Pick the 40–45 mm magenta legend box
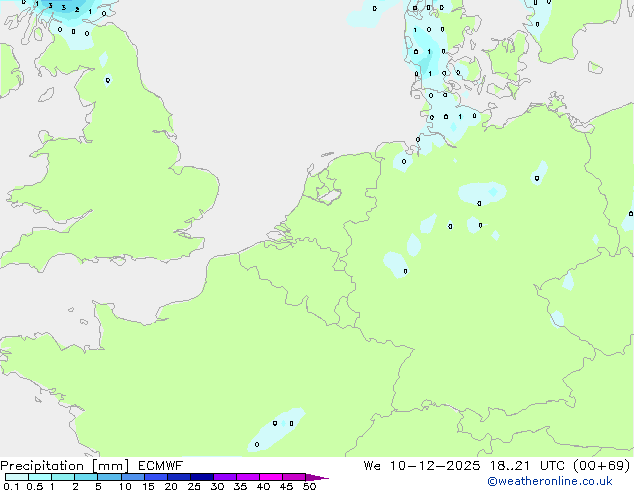Viewport: 634px width, 490px height. [x=271, y=477]
